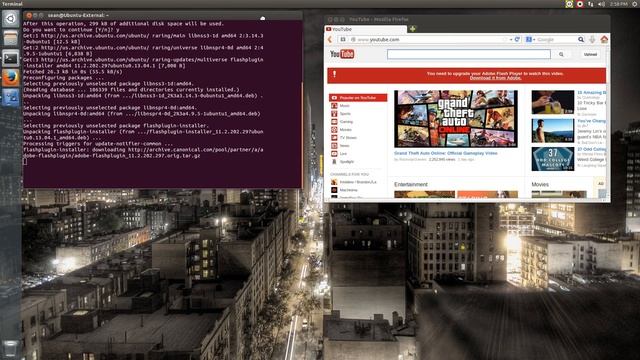Viewport: 640px width, 360px height.
Task: Click the exclamation icon in the red banner
Action: (334, 74)
